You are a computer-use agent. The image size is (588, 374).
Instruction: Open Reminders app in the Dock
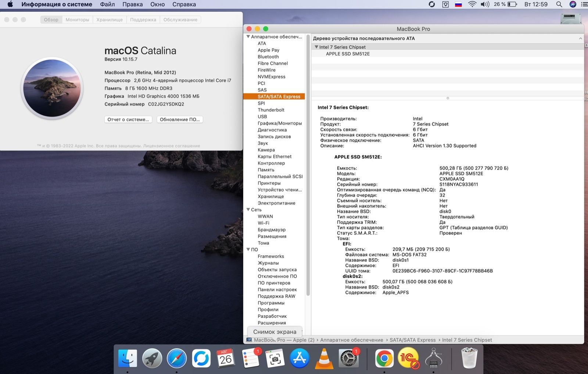pos(251,358)
